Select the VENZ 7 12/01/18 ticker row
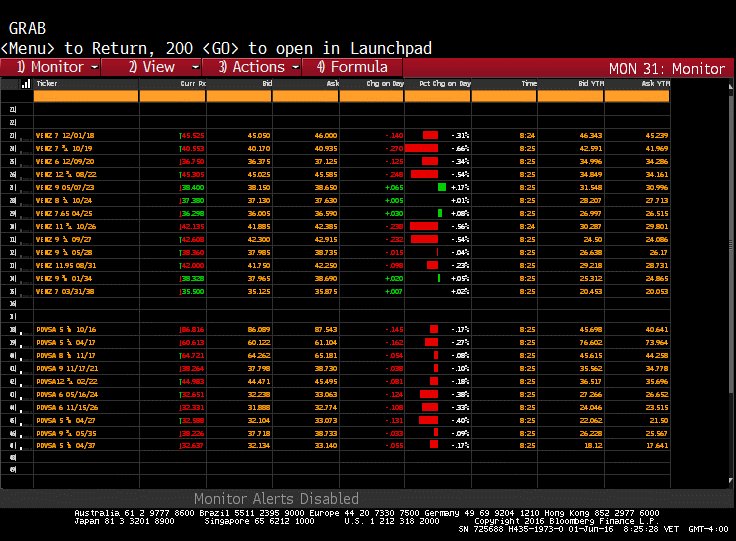The image size is (736, 541). click(62, 134)
